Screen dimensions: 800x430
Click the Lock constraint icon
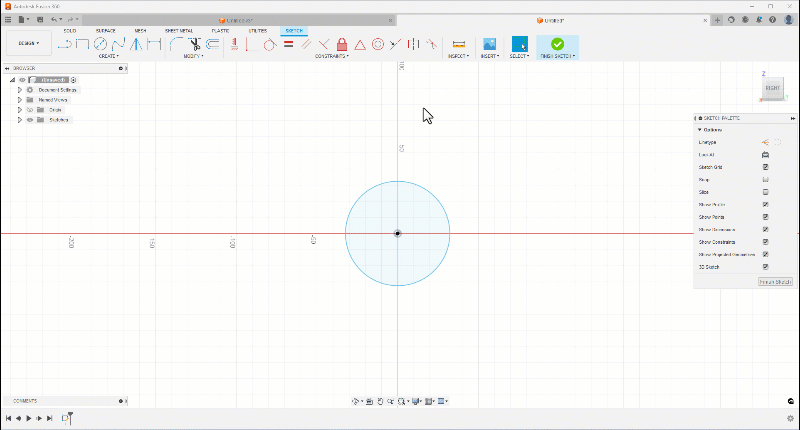click(342, 44)
